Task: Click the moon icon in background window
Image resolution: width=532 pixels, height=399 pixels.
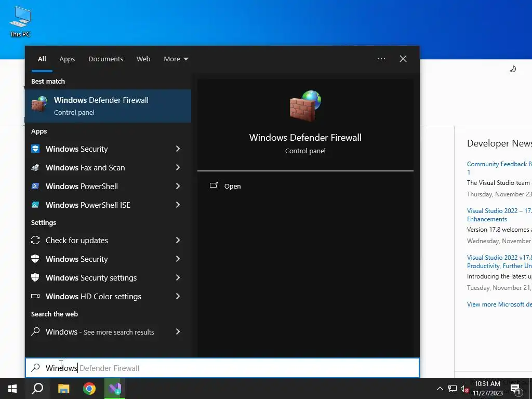Action: tap(513, 69)
